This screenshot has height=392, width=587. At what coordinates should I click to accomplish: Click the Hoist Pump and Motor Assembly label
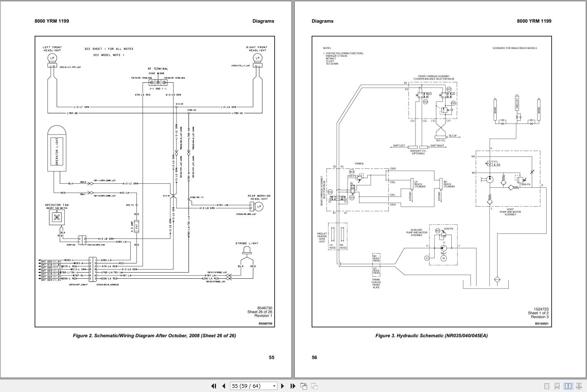point(510,212)
